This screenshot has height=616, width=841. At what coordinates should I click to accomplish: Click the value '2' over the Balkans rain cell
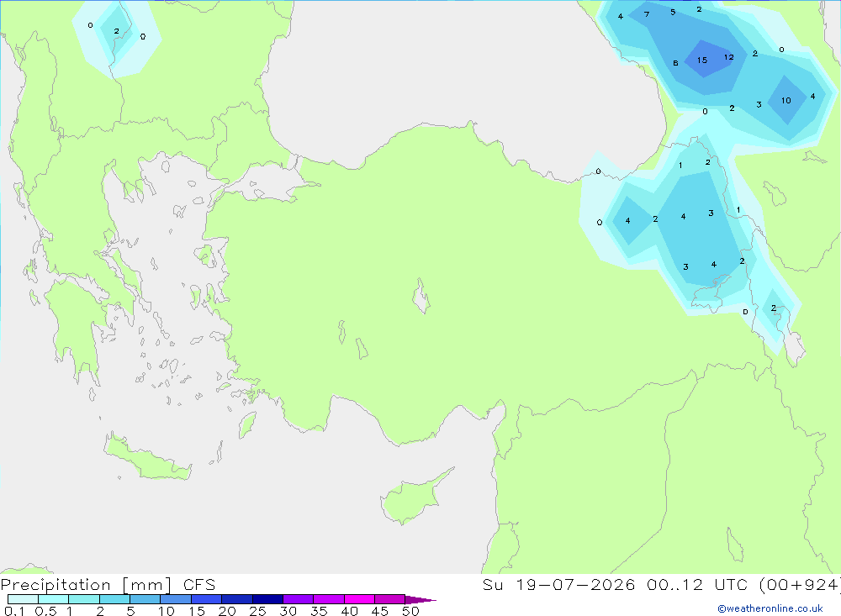coord(116,31)
